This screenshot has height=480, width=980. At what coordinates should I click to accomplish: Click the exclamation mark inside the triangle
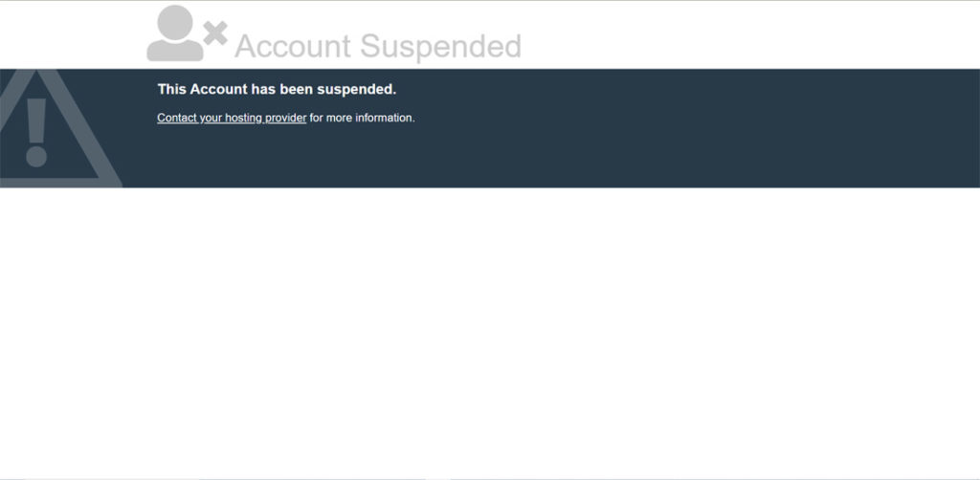tap(36, 132)
